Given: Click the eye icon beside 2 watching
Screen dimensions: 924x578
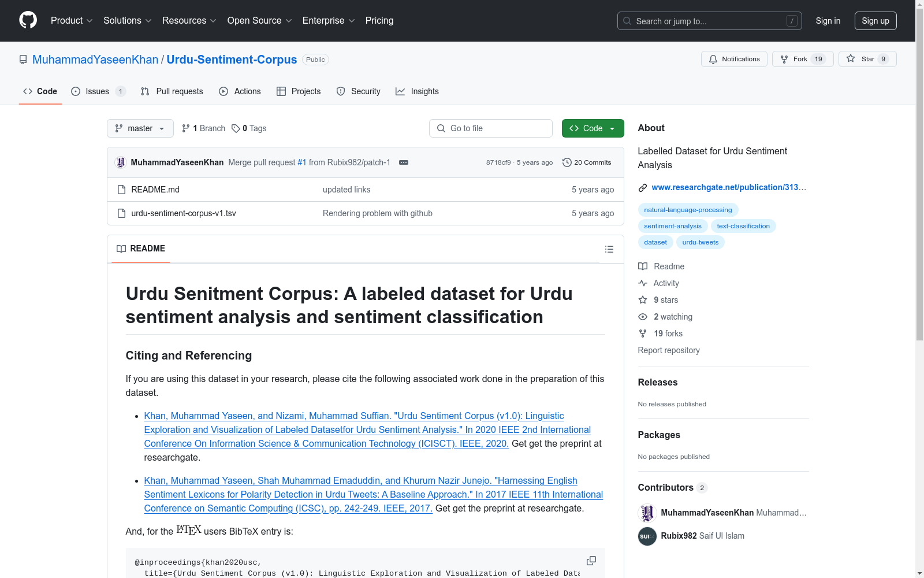Looking at the screenshot, I should coord(643,317).
